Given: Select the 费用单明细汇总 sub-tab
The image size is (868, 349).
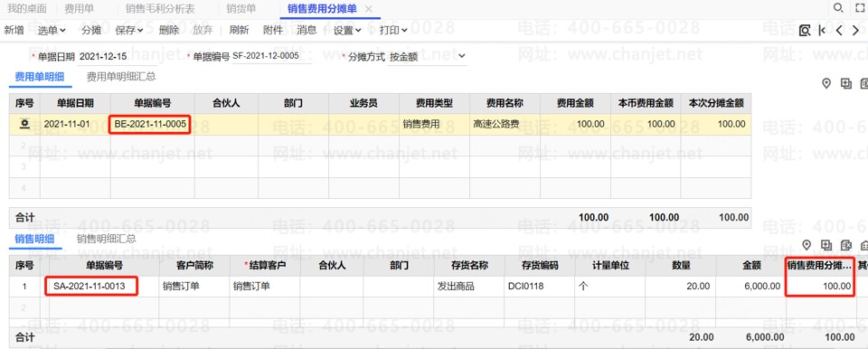Looking at the screenshot, I should pyautogui.click(x=121, y=77).
